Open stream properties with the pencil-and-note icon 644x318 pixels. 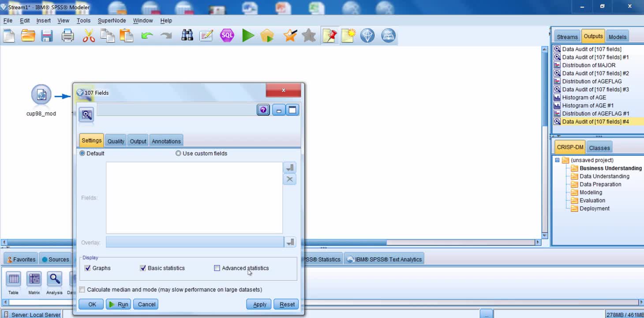click(206, 36)
